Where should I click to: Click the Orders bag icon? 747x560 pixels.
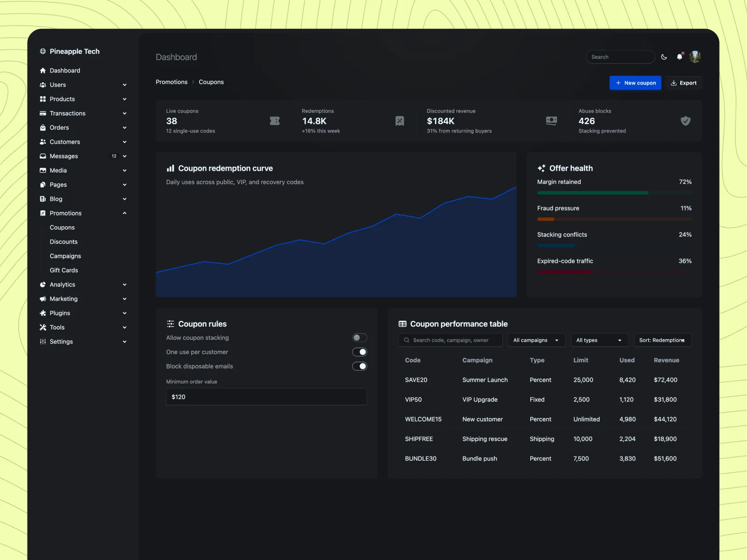click(x=43, y=127)
